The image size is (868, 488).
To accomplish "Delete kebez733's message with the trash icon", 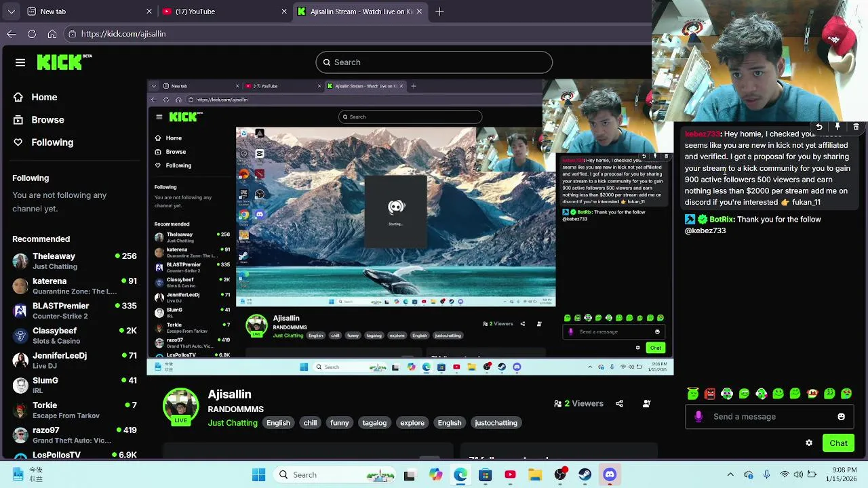I will [856, 127].
